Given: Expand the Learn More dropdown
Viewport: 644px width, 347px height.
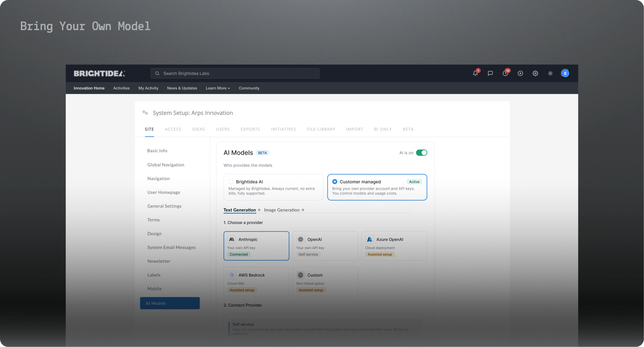Looking at the screenshot, I should 218,88.
